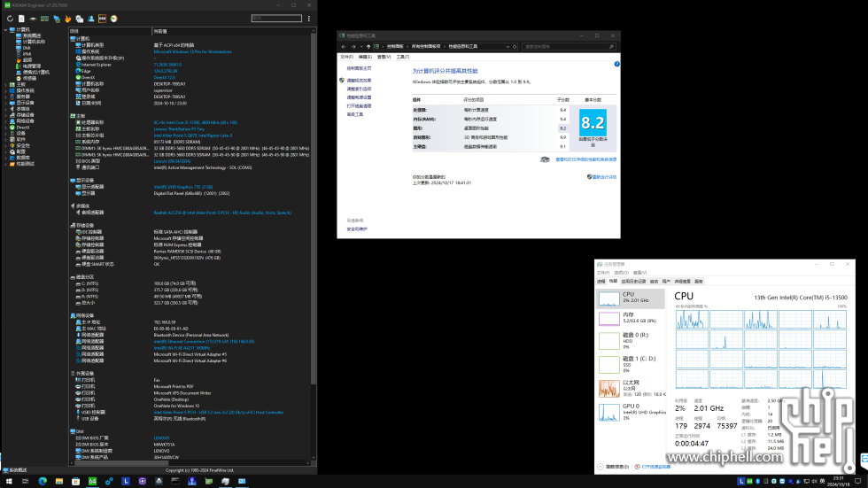Click the up arrow in control panel window
The height and width of the screenshot is (488, 868).
pos(368,46)
